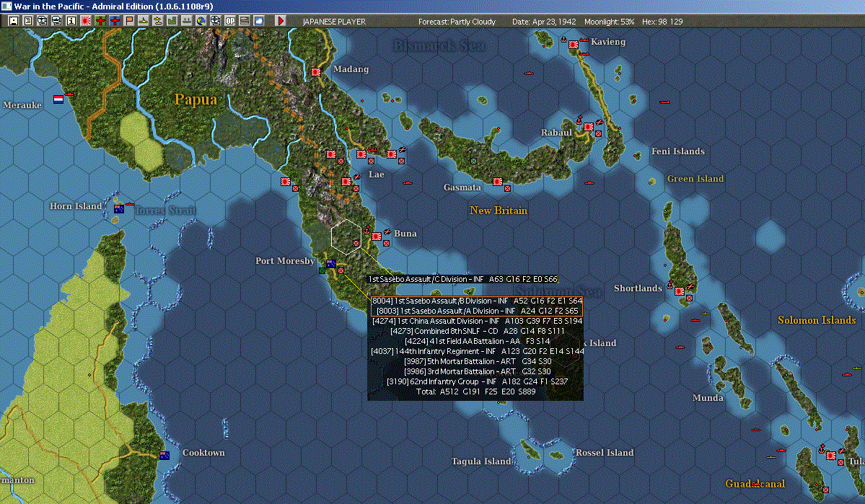The image size is (865, 504).
Task: Click the railroad track toolbar icon
Action: click(x=244, y=21)
